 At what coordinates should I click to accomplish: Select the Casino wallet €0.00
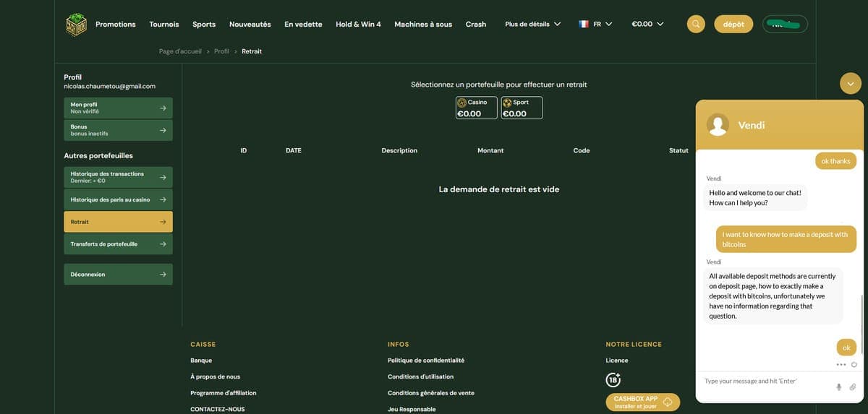tap(477, 108)
